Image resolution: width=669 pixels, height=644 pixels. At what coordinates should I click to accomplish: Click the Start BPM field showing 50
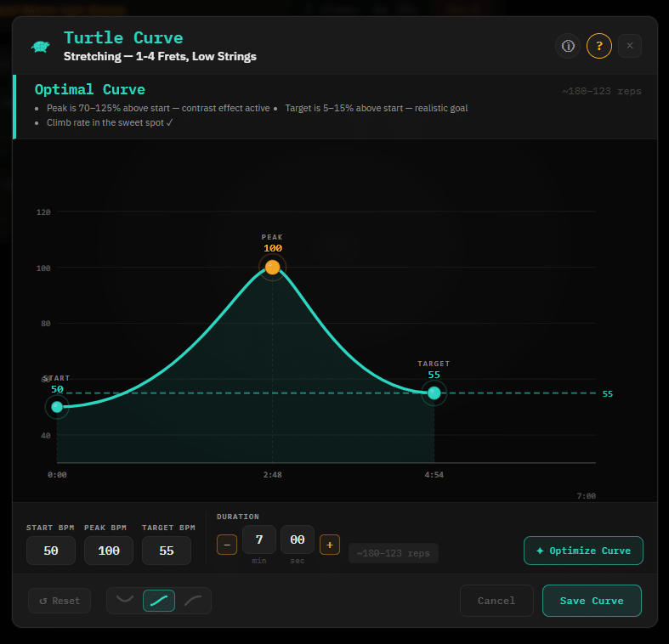[x=51, y=551]
